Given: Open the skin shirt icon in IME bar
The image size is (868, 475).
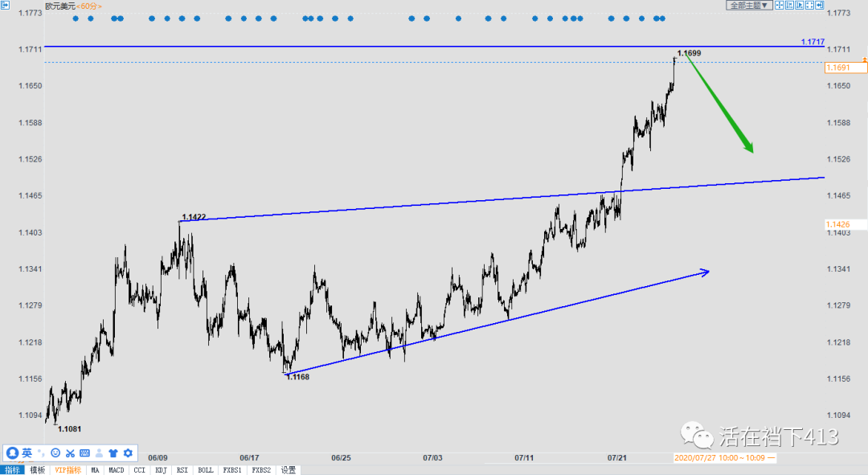Looking at the screenshot, I should [x=113, y=452].
